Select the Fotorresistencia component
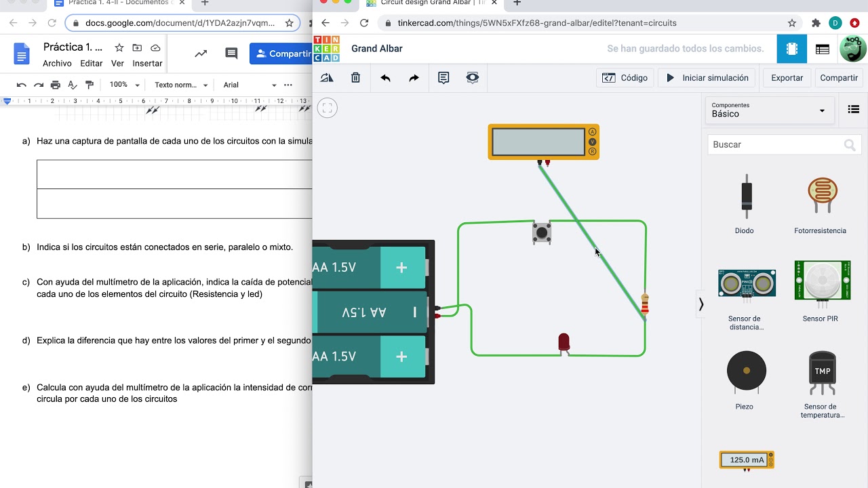Image resolution: width=868 pixels, height=488 pixels. pyautogui.click(x=820, y=203)
